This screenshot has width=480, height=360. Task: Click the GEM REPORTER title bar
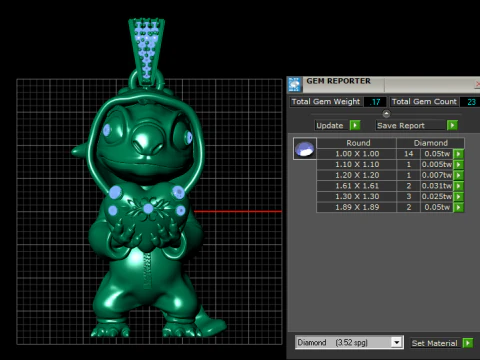[x=383, y=84]
